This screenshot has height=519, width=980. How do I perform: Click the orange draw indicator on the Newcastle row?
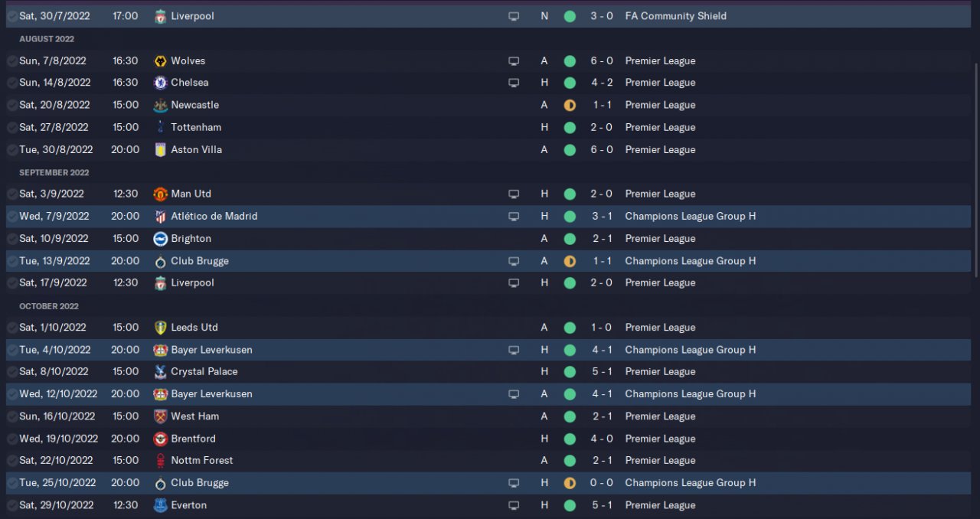570,105
